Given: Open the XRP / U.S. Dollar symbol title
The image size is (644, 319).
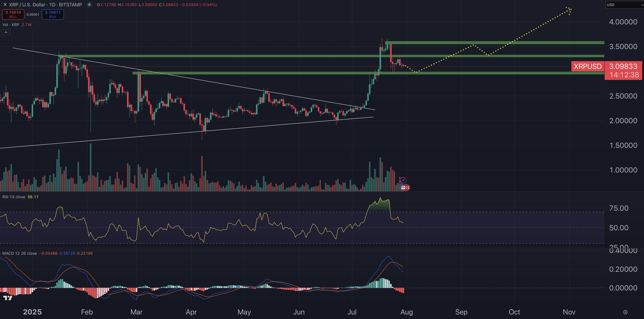Looking at the screenshot, I should click(x=46, y=5).
